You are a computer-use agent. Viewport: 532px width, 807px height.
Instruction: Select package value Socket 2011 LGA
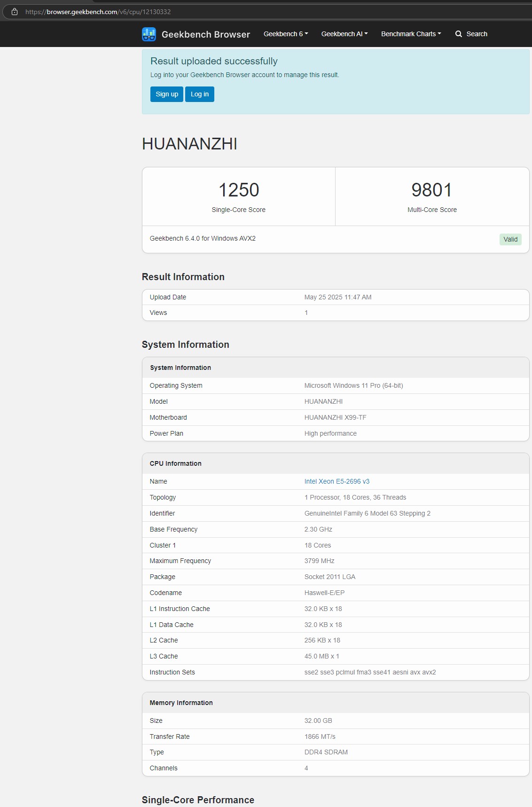(330, 577)
